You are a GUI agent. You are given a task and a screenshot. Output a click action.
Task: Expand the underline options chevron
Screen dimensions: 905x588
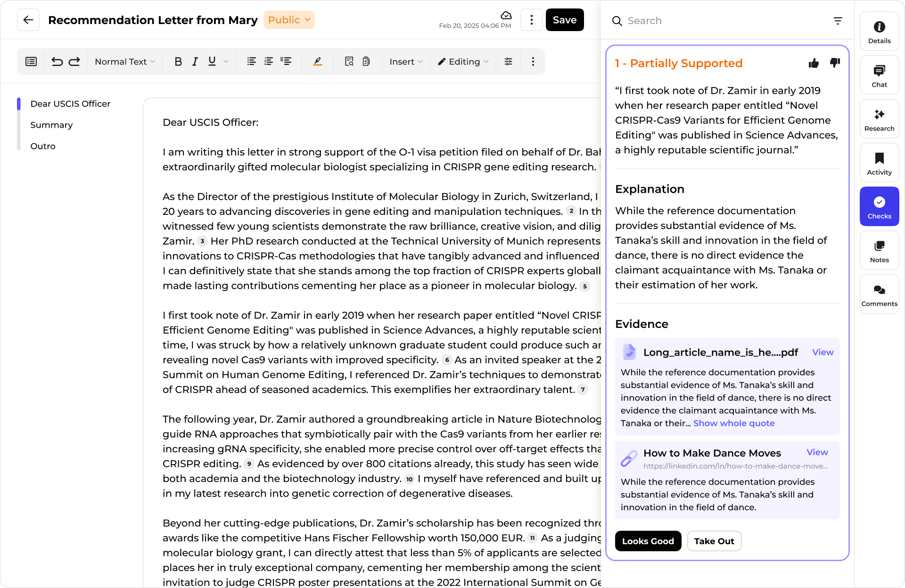(x=226, y=62)
